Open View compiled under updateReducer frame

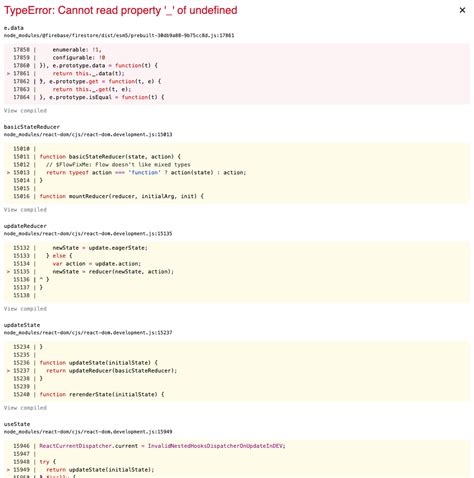[x=25, y=309]
